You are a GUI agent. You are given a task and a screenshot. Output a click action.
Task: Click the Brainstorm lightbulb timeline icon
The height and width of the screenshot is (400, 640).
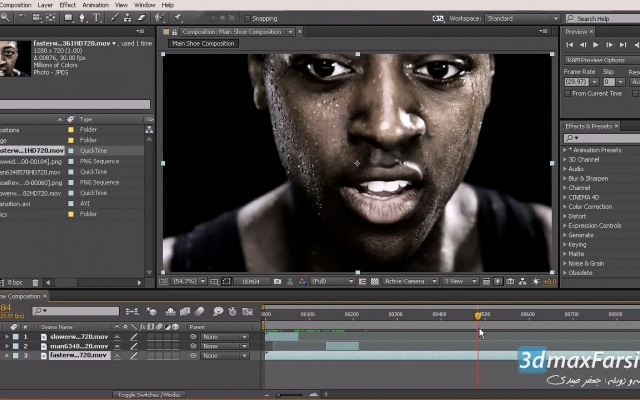pos(218,312)
